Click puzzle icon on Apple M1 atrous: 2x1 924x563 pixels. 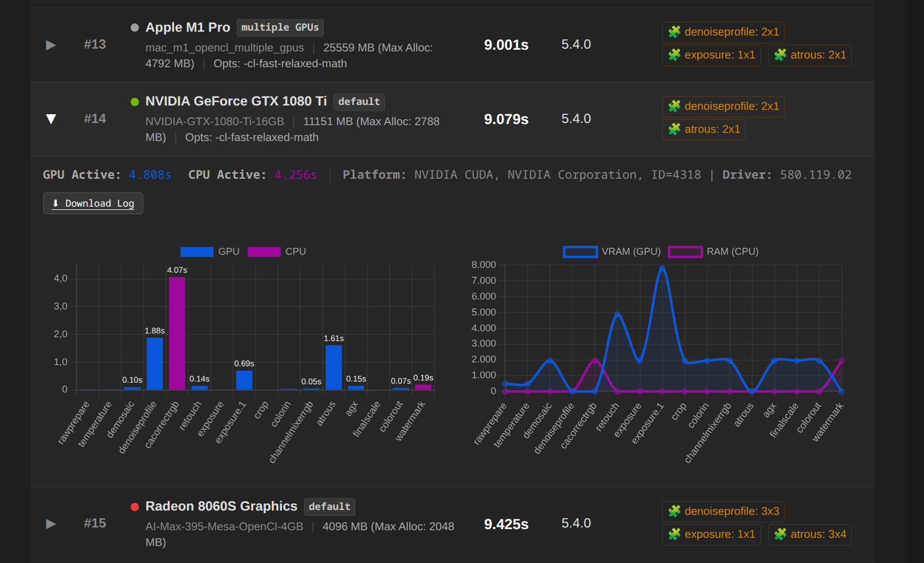pos(780,55)
